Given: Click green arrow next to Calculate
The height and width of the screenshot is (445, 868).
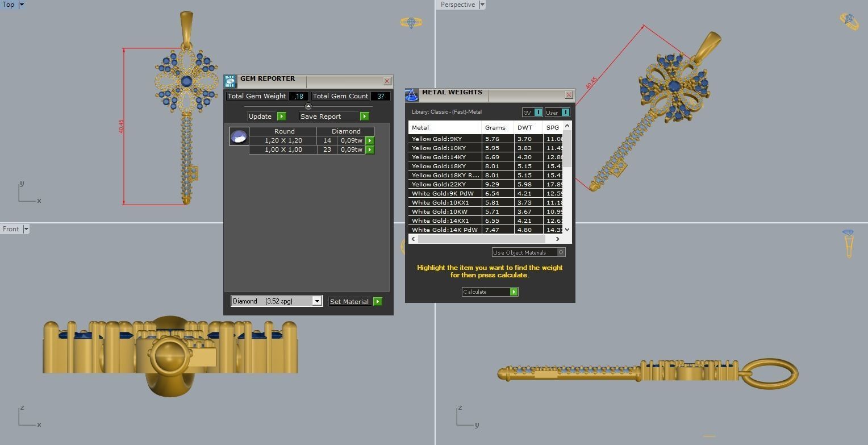Looking at the screenshot, I should (x=514, y=292).
